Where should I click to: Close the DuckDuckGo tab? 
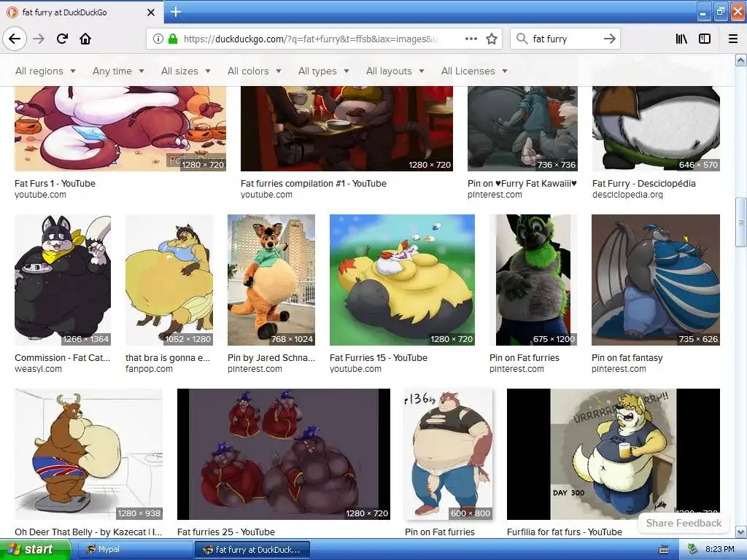(x=151, y=12)
